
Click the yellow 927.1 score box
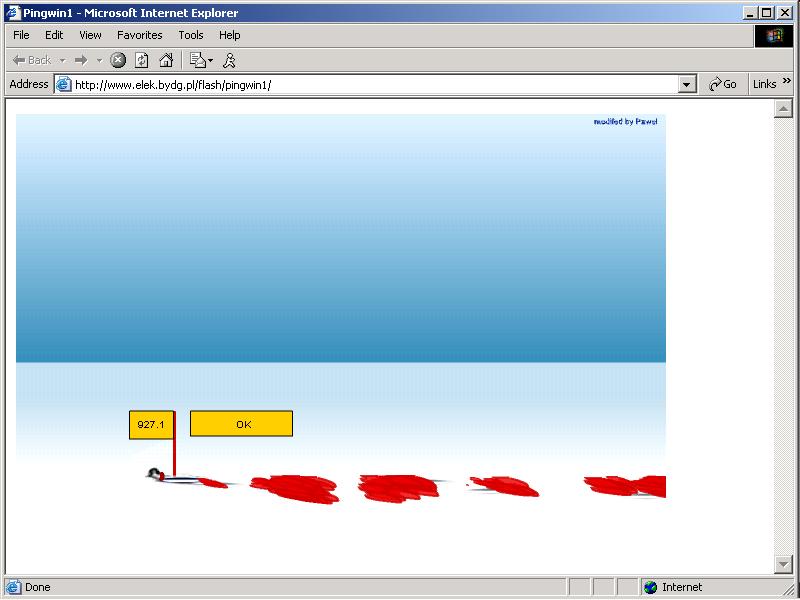[151, 425]
